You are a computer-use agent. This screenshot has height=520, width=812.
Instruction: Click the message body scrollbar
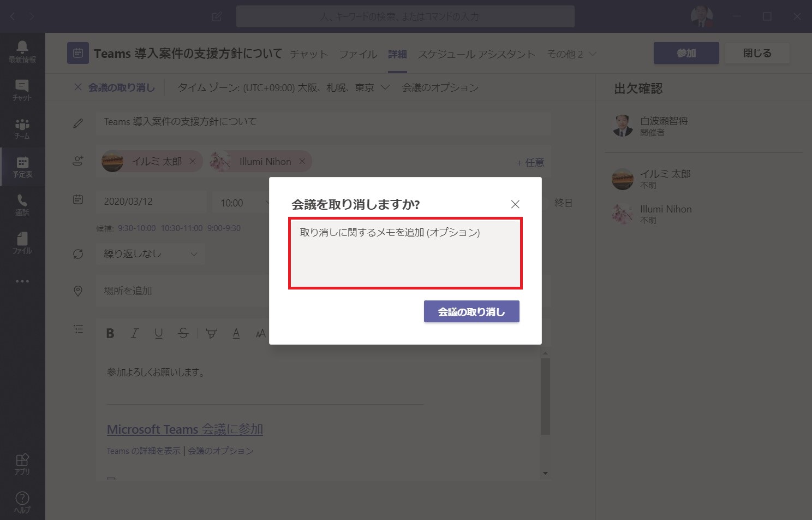(x=545, y=397)
